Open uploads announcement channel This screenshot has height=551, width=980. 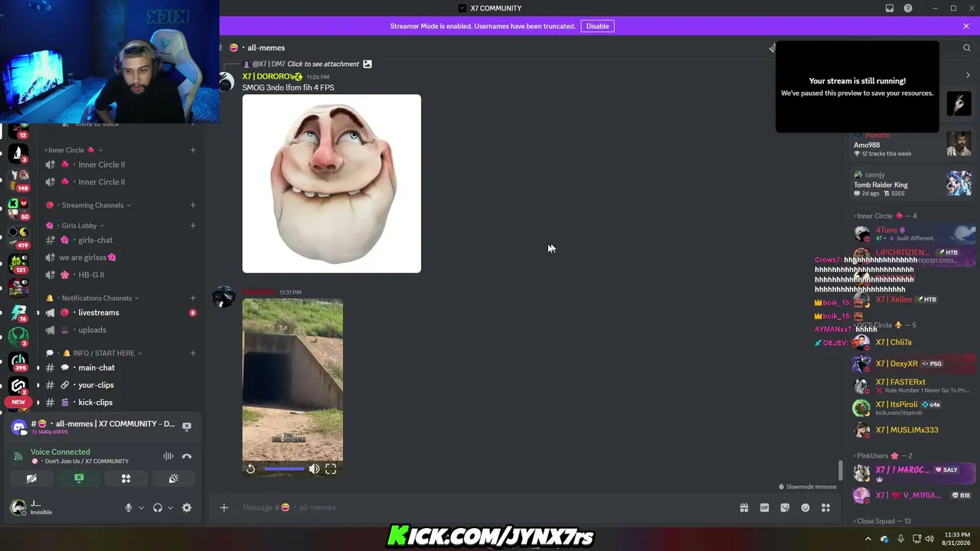point(120,330)
